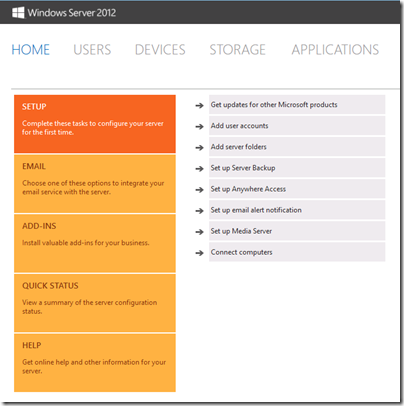Open the USERS tab
Screen dimensions: 404x406
92,50
